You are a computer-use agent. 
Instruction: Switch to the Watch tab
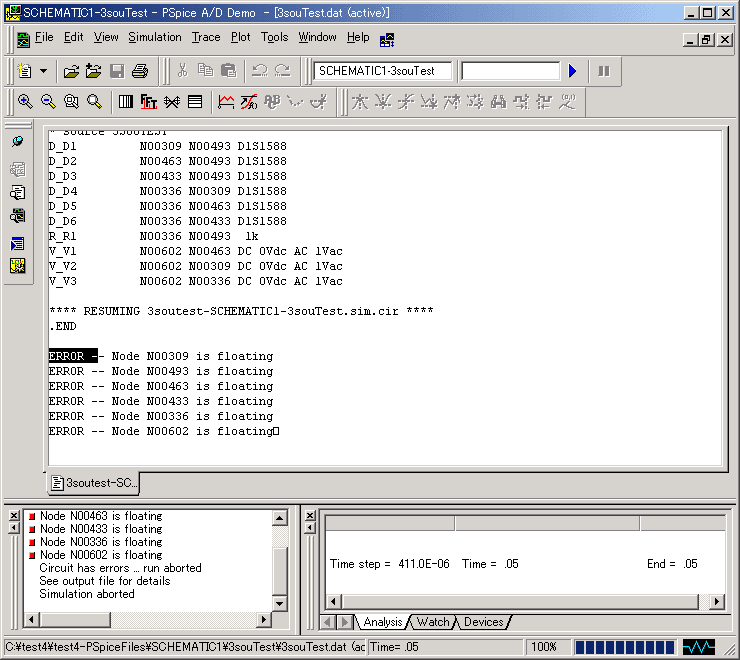[x=432, y=622]
